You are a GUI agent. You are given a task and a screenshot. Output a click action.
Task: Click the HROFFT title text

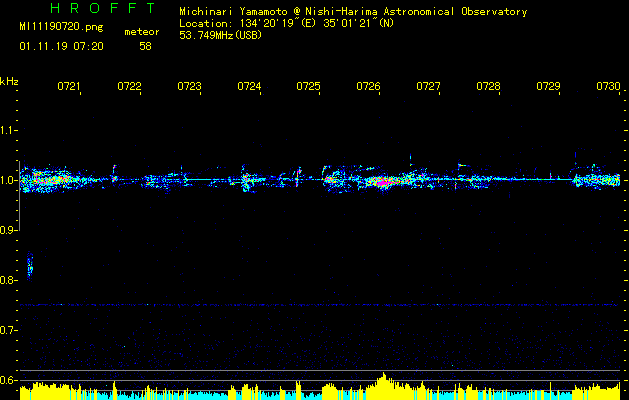tap(102, 8)
